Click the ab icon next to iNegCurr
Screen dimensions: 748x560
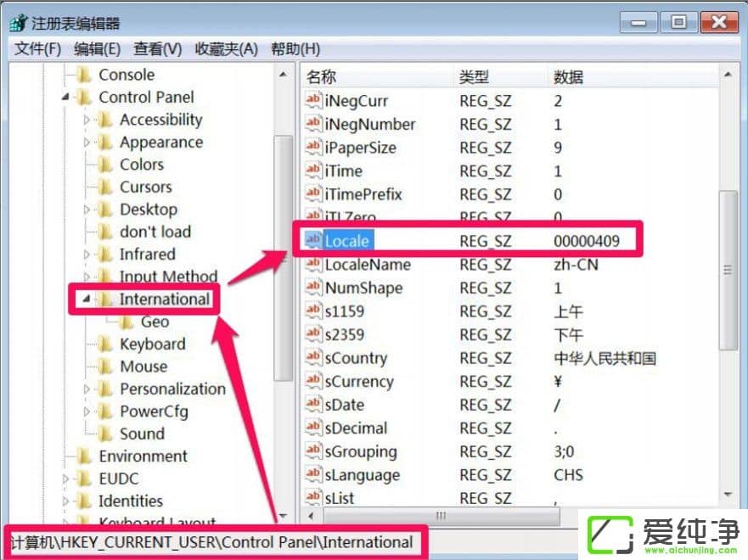[x=312, y=101]
